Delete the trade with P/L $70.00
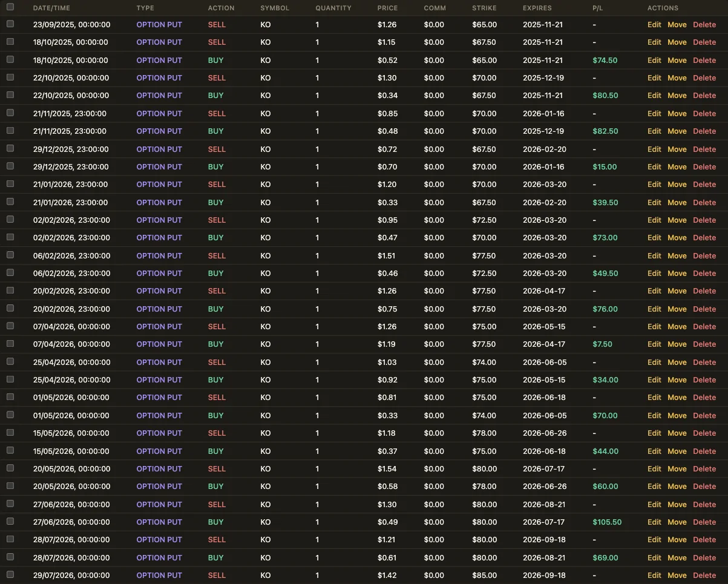The height and width of the screenshot is (584, 728). [704, 416]
